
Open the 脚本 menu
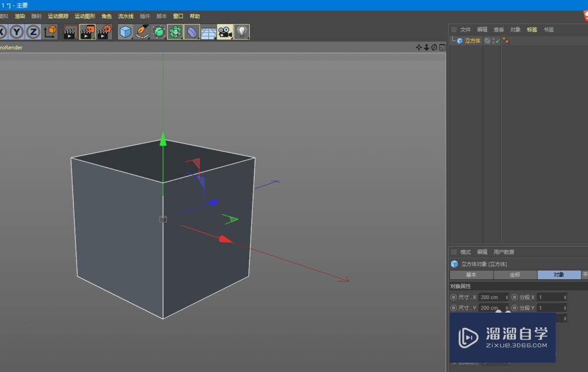click(161, 16)
